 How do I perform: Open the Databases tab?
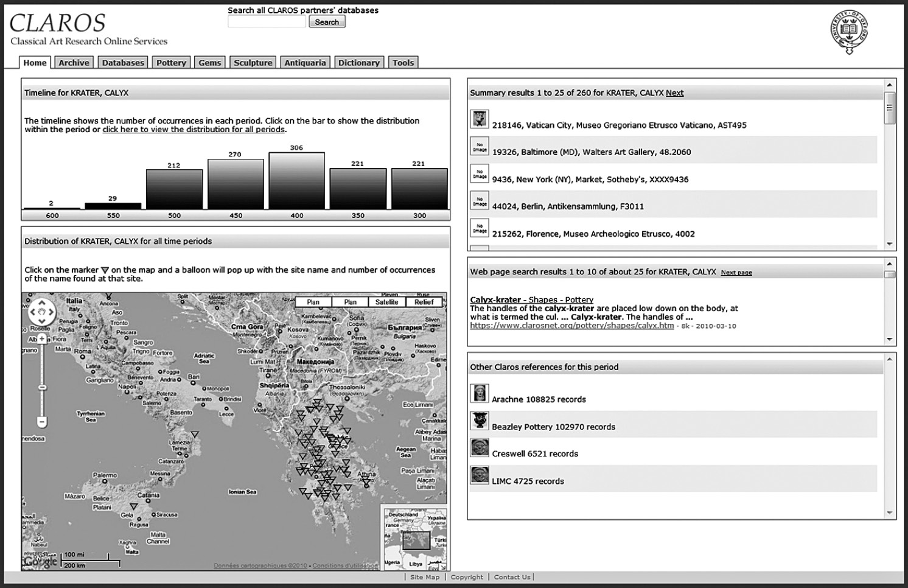[x=123, y=63]
